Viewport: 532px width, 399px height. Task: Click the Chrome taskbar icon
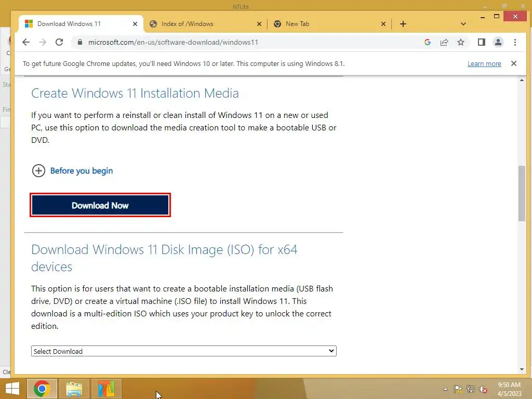[42, 389]
